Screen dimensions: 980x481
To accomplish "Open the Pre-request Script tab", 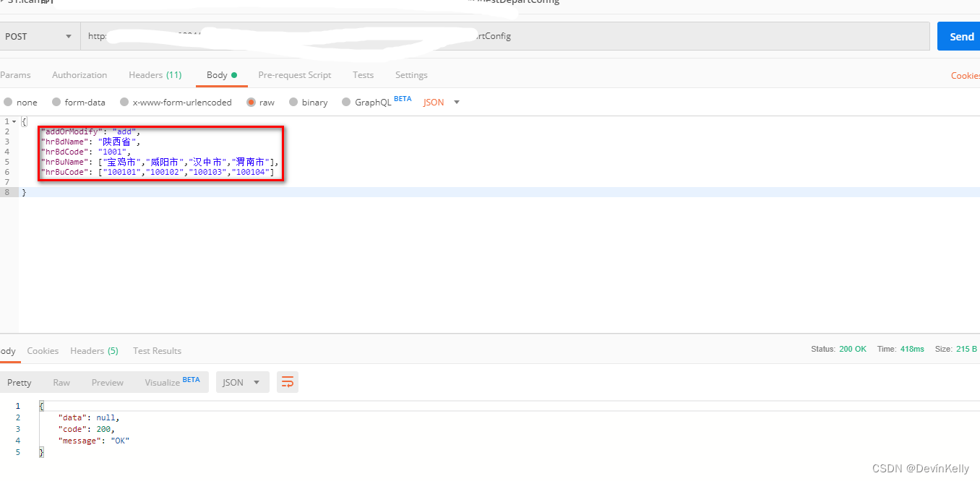I will click(294, 74).
